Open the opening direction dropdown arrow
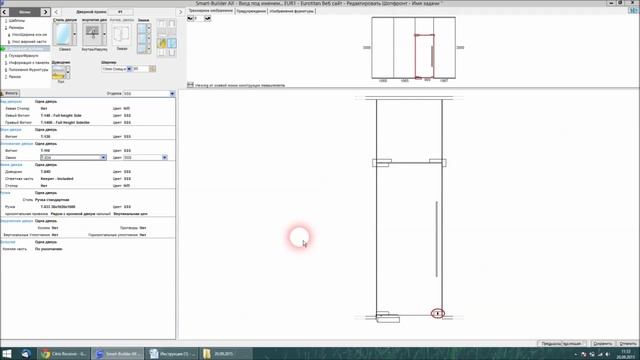Image resolution: width=640 pixels, height=360 pixels. (104, 34)
